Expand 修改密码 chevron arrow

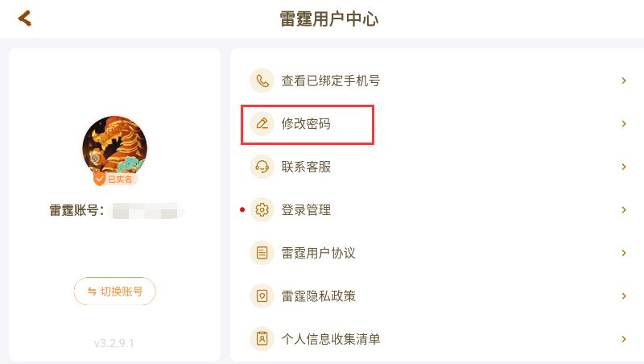[624, 124]
